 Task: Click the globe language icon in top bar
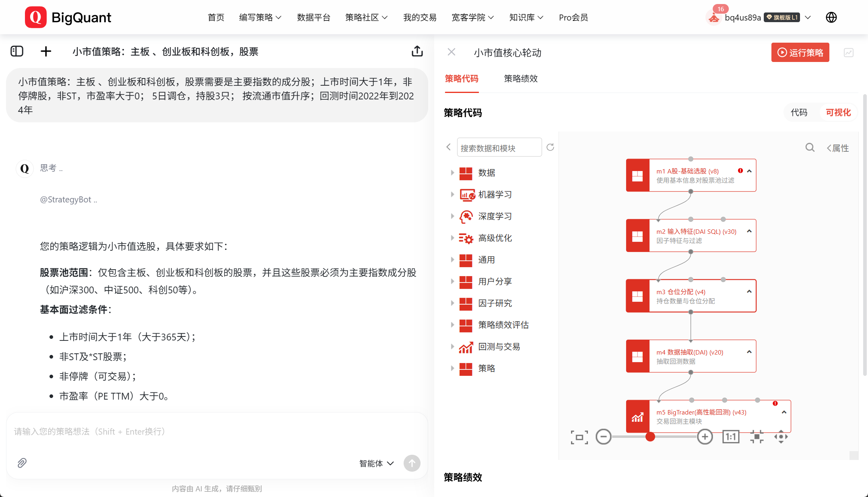[831, 17]
